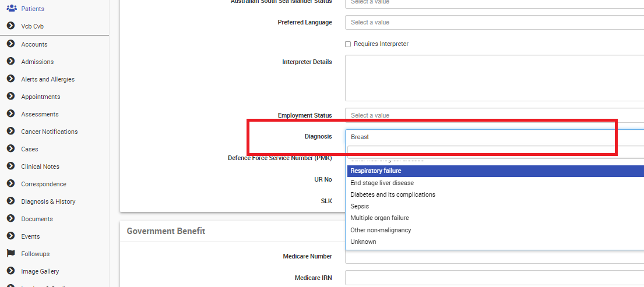Image resolution: width=644 pixels, height=287 pixels.
Task: Select Respiratory failure from the diagnosis list
Action: coord(495,171)
